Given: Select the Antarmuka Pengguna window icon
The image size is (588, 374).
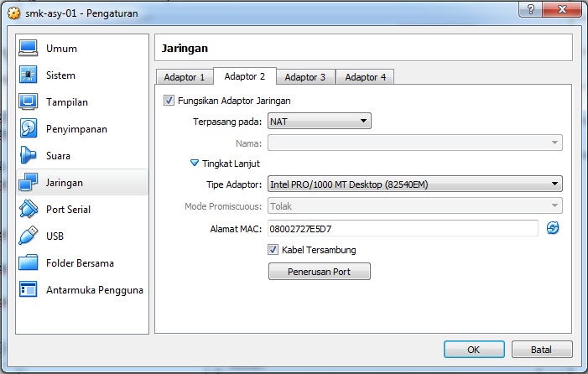Looking at the screenshot, I should 29,289.
